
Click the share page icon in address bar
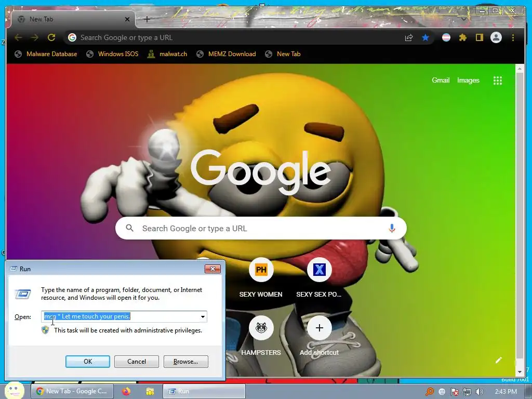click(409, 37)
